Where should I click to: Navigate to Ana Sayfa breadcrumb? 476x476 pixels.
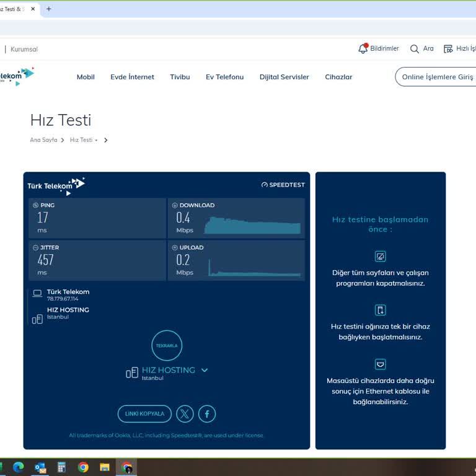(43, 140)
